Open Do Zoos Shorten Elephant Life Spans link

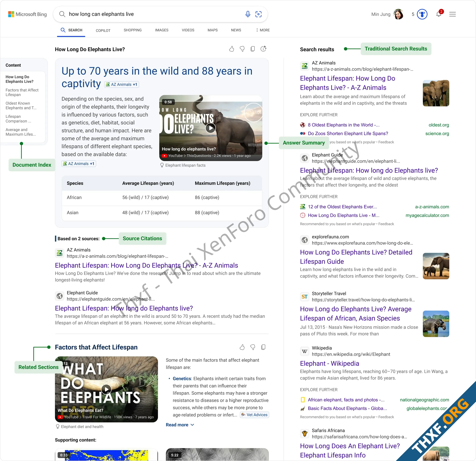click(348, 133)
